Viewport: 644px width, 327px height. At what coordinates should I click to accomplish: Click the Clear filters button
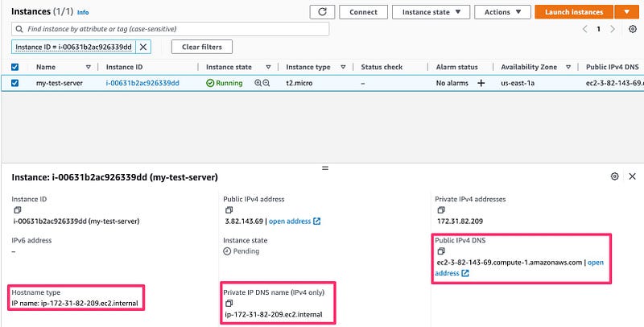point(202,47)
